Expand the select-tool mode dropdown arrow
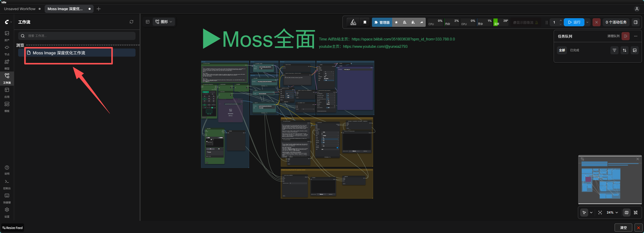Image resolution: width=644 pixels, height=233 pixels. tap(591, 213)
